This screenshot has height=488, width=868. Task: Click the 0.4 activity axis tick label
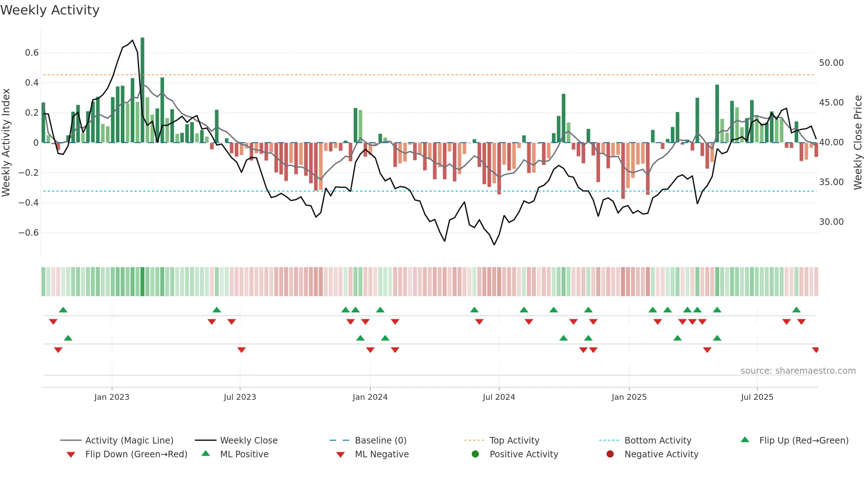(31, 83)
